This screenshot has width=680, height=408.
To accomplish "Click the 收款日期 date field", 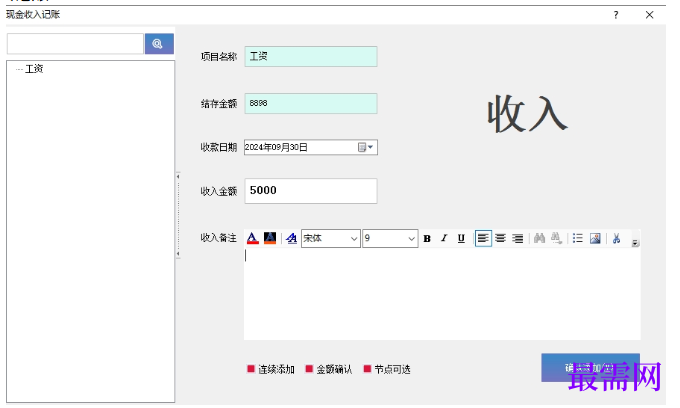I will click(311, 147).
